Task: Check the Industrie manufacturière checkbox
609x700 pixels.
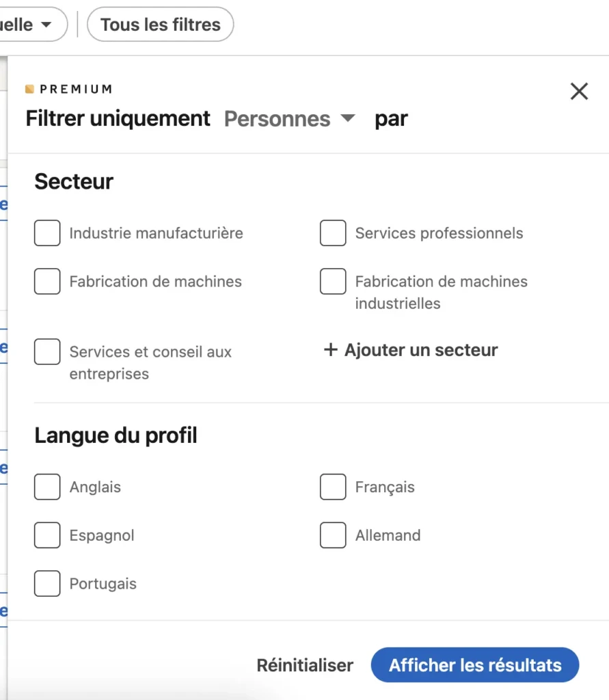Action: pyautogui.click(x=47, y=233)
